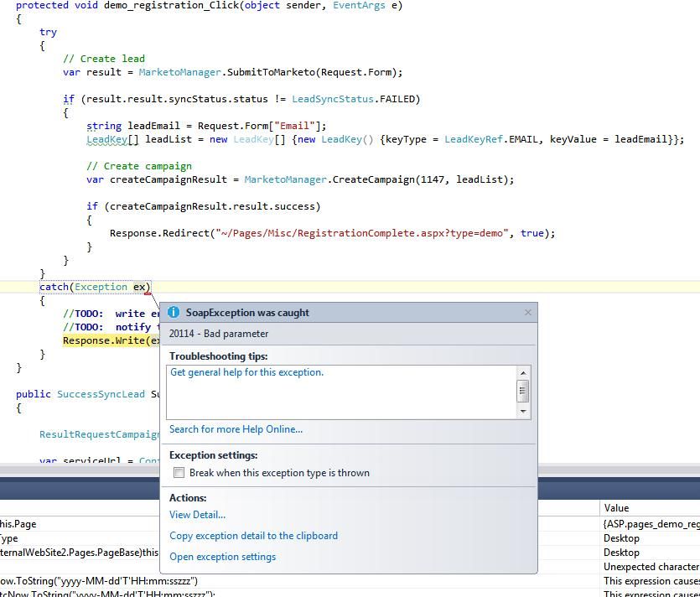Viewport: 700px width, 597px height.
Task: Click the troubleshooting tips scrollbar thumb
Action: pos(523,392)
